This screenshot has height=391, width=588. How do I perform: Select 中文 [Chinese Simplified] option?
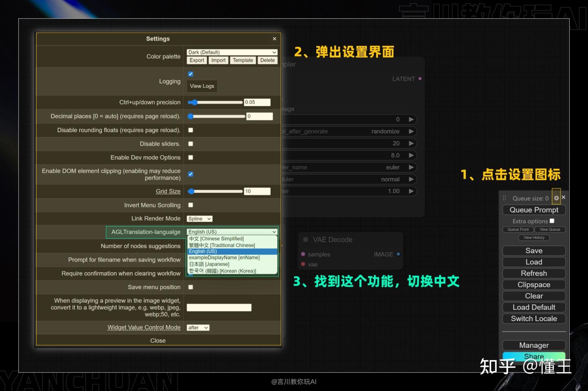[x=232, y=239]
